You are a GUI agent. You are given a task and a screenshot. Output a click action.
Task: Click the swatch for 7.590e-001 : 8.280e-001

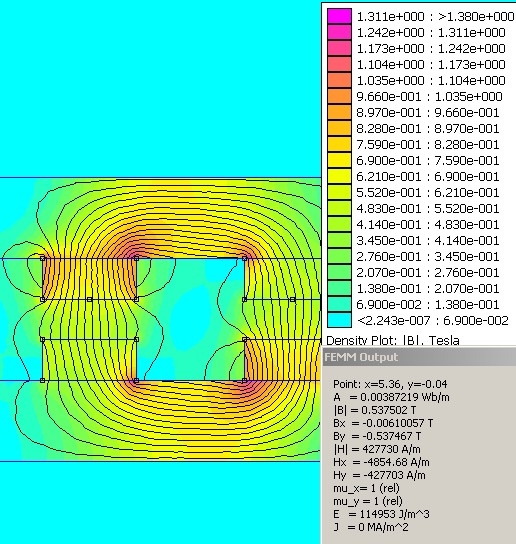tap(339, 144)
